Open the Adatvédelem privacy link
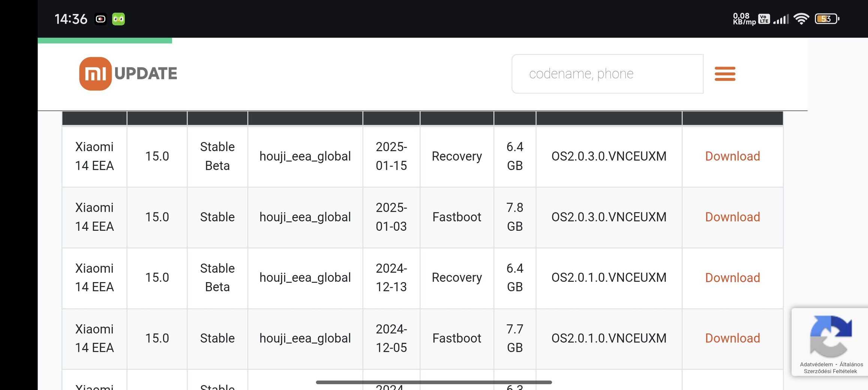Viewport: 868px width, 390px height. click(816, 365)
